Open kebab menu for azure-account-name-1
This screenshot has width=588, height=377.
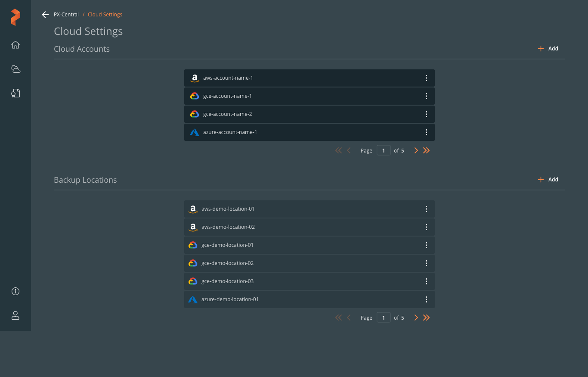point(426,132)
